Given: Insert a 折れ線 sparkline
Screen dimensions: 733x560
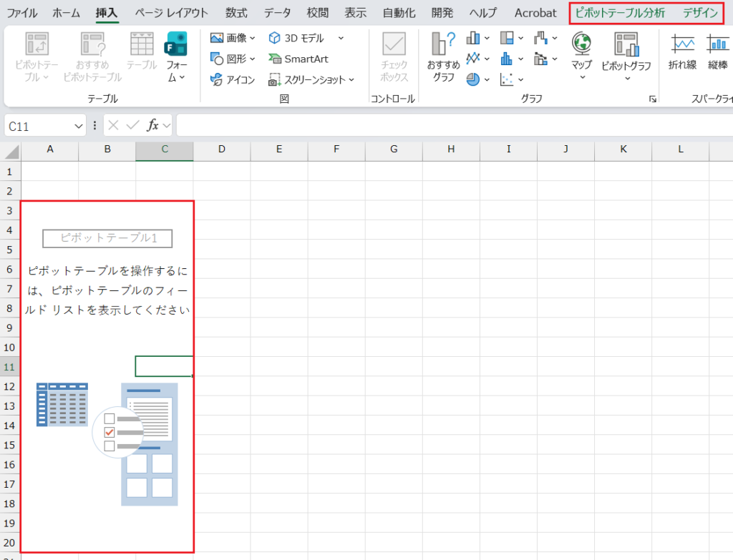Looking at the screenshot, I should [682, 44].
